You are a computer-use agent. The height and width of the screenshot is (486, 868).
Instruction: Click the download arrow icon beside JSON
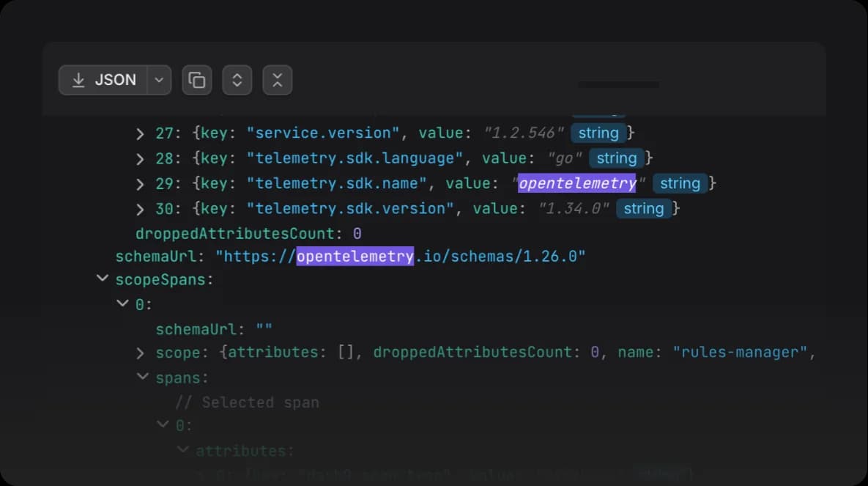click(x=78, y=81)
